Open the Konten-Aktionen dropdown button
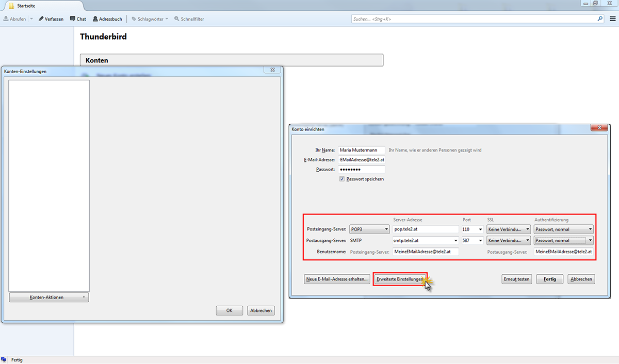The width and height of the screenshot is (619, 364). coord(49,297)
